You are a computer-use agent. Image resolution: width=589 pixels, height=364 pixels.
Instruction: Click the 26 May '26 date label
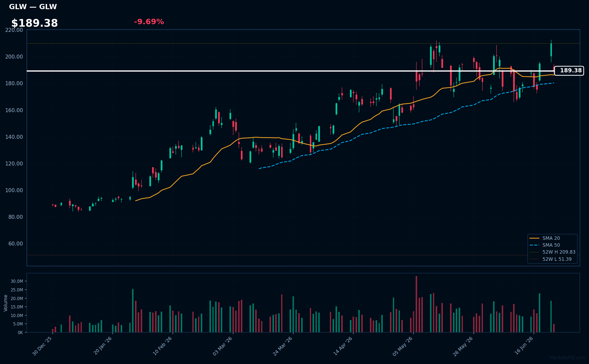pyautogui.click(x=463, y=346)
